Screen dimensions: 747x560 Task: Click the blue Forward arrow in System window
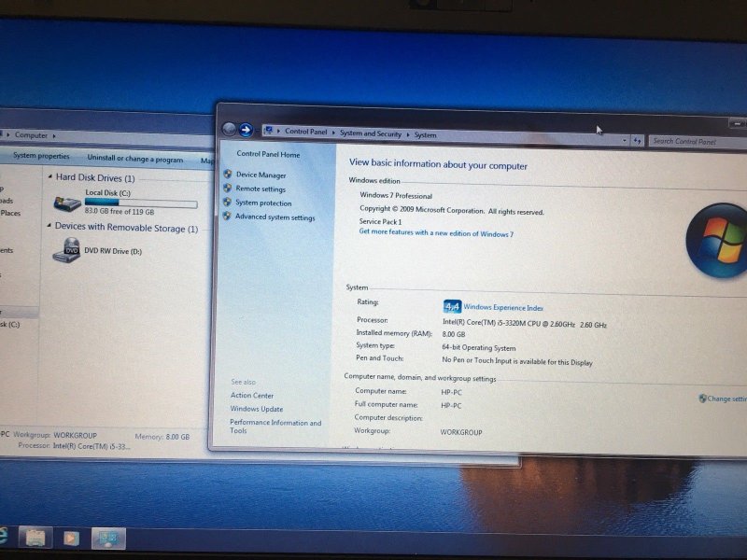246,131
